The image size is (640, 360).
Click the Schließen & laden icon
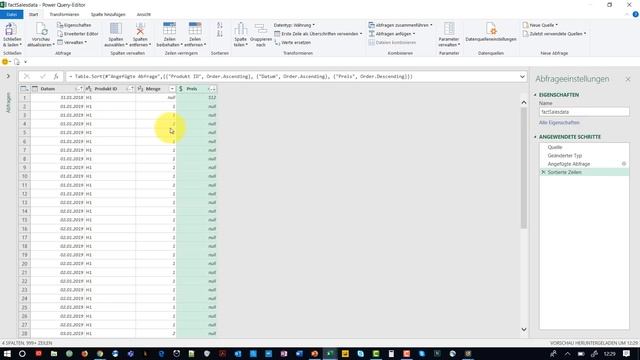click(11, 29)
